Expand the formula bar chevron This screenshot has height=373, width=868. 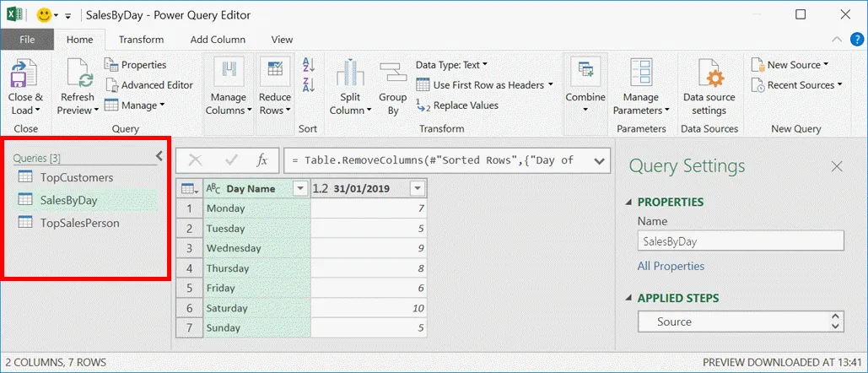tap(598, 161)
